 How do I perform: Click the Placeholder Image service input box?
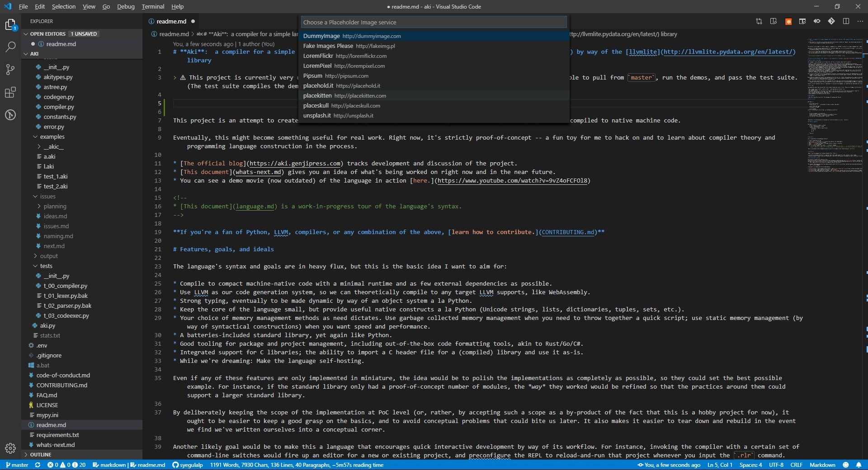pyautogui.click(x=434, y=22)
